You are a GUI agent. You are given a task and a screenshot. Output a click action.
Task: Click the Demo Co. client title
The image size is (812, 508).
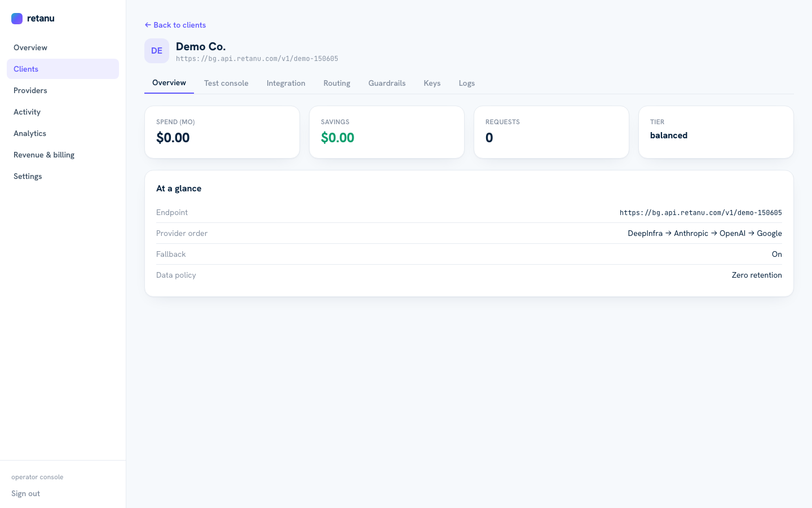click(201, 46)
